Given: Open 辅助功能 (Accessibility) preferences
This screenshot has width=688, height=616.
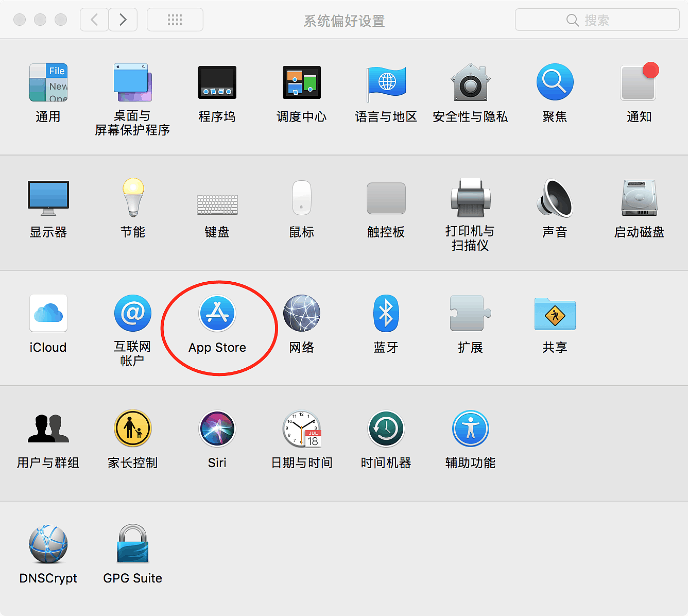Looking at the screenshot, I should coord(470,429).
